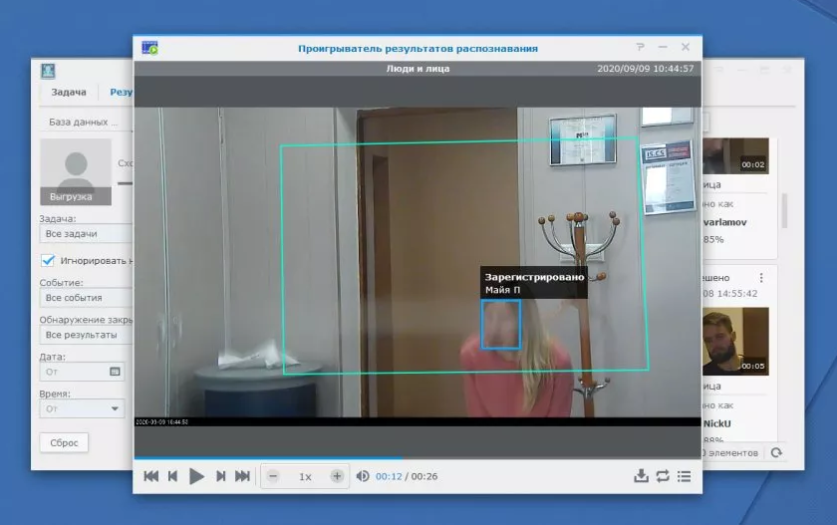Click the face recognition app icon in background window
Image resolution: width=837 pixels, height=525 pixels.
click(48, 71)
